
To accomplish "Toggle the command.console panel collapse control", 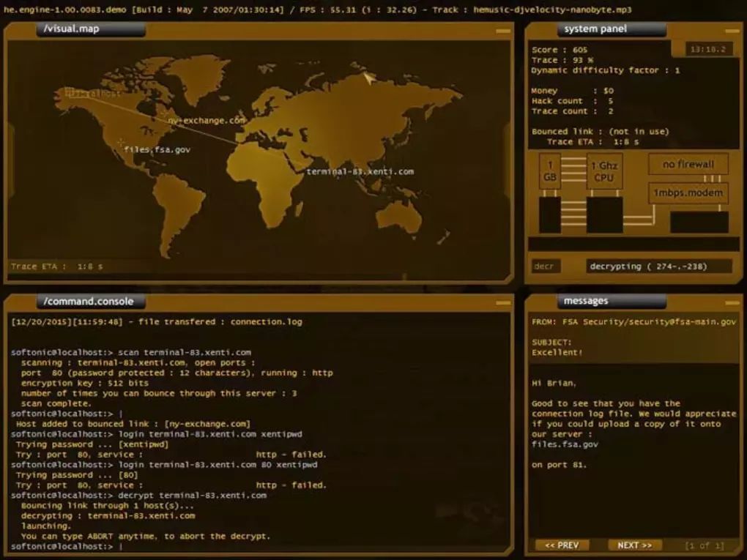I will coord(503,302).
